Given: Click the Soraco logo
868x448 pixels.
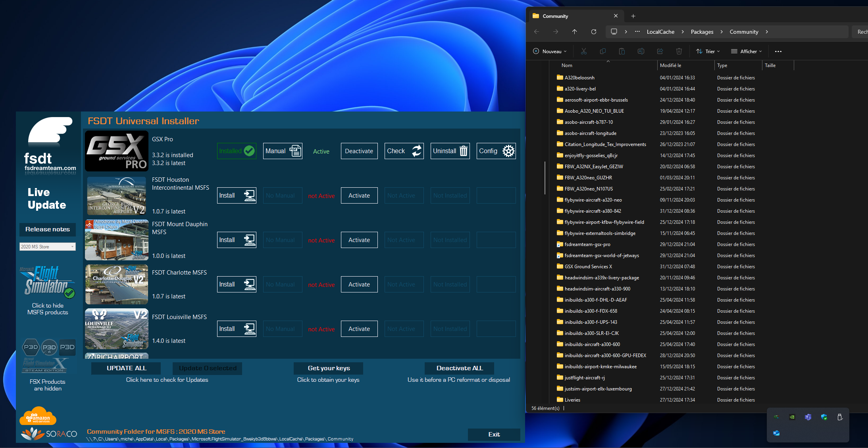Looking at the screenshot, I should (x=49, y=434).
